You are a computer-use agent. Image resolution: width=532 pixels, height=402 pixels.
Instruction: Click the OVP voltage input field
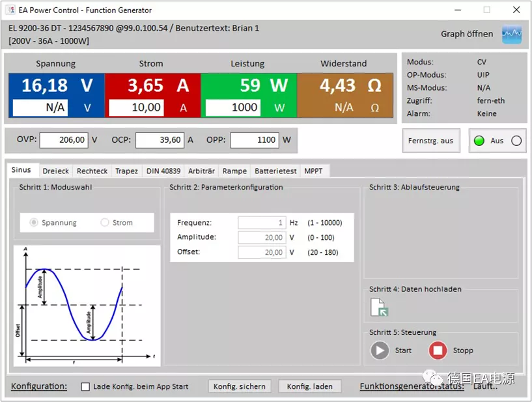[64, 140]
